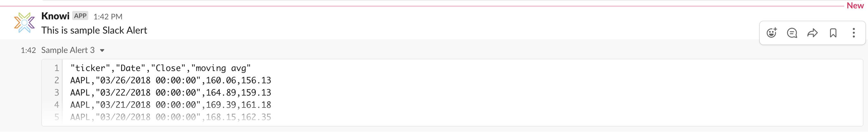The width and height of the screenshot is (868, 133).
Task: Click the CSV header line starting with "ticker"
Action: [160, 68]
